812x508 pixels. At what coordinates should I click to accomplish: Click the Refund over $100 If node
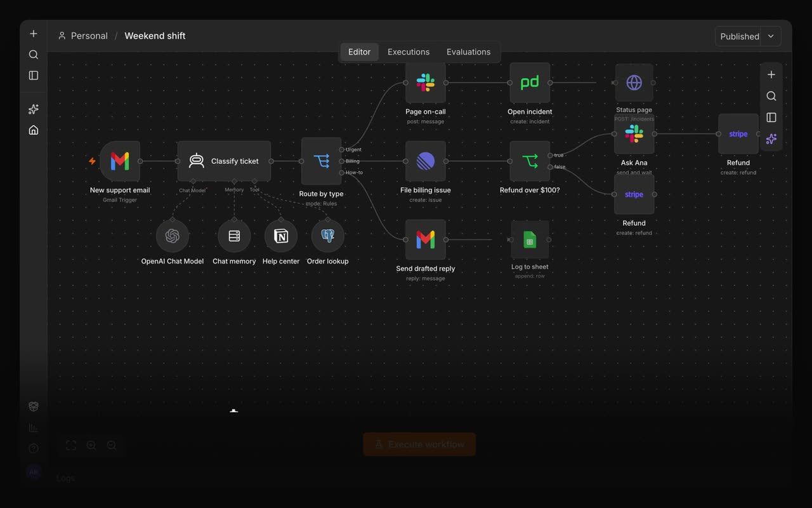[x=530, y=161]
